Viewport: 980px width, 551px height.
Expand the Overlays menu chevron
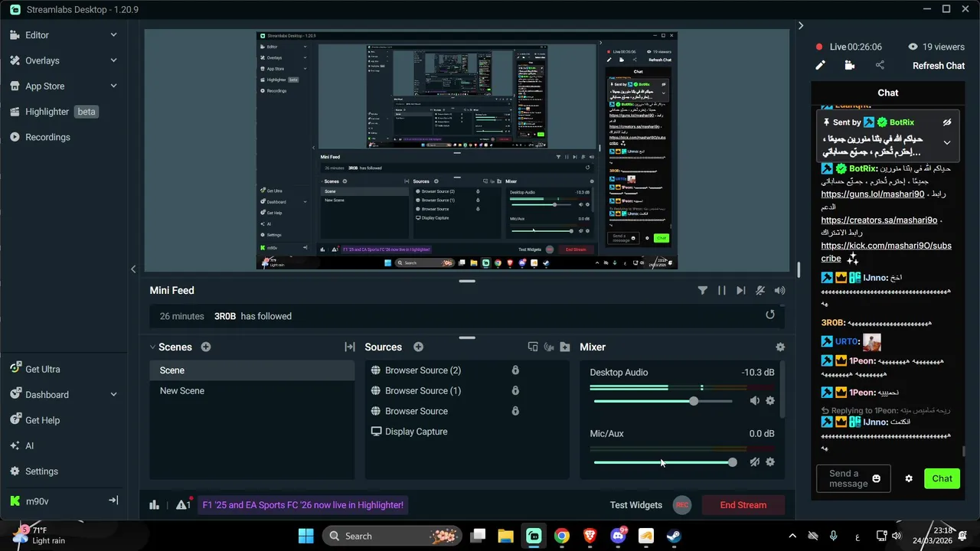point(113,60)
